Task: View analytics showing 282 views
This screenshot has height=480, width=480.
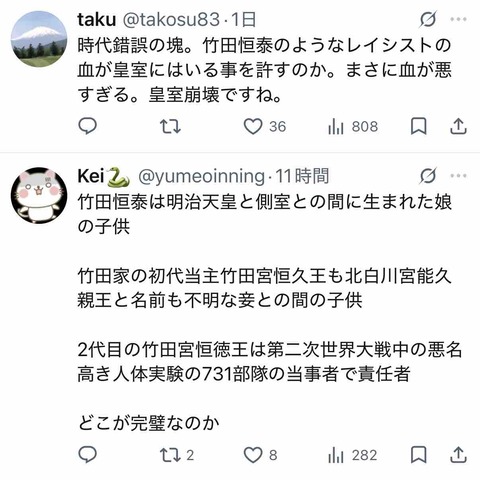Action: tap(353, 455)
